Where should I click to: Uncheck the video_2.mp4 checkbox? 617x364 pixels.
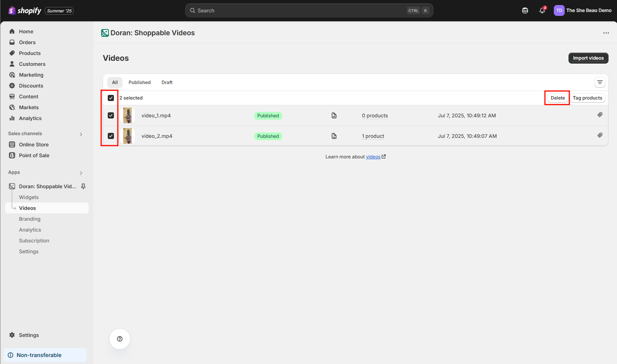point(111,136)
